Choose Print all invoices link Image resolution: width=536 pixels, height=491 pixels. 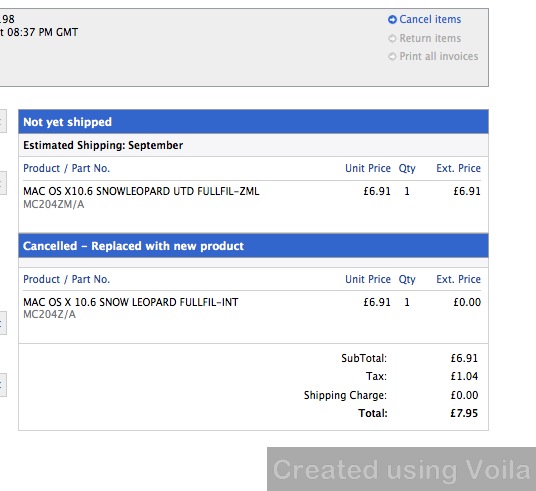439,56
